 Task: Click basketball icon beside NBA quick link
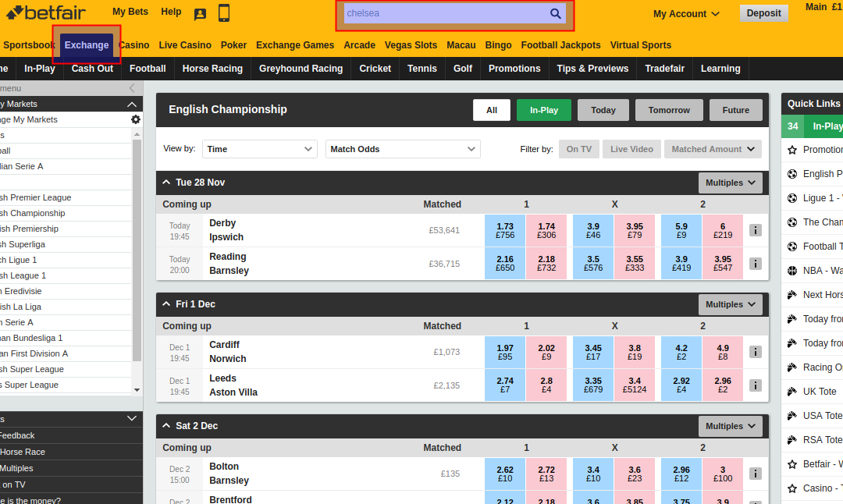point(792,271)
